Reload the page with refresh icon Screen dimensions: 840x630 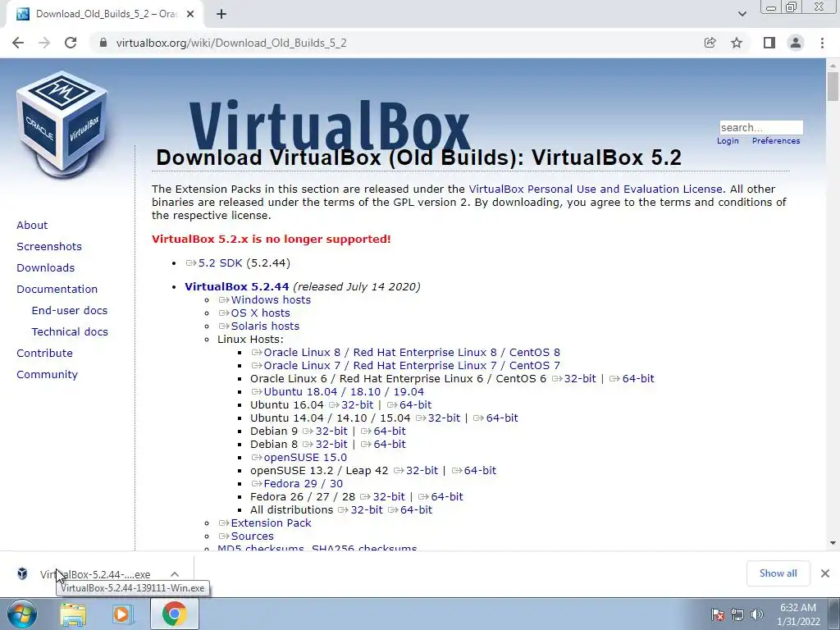[71, 43]
